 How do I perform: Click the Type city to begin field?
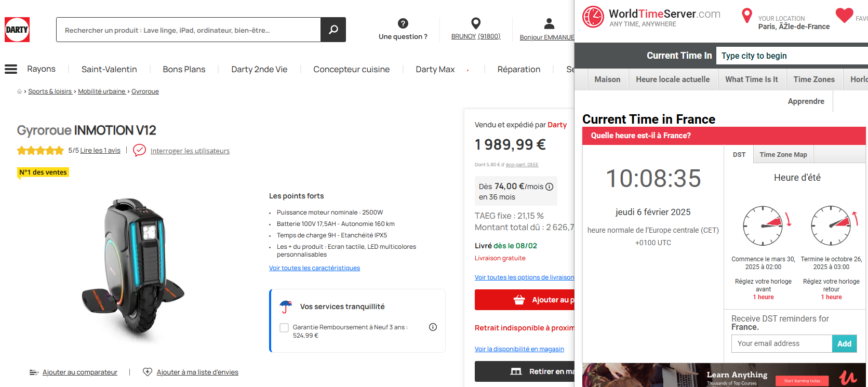pyautogui.click(x=792, y=56)
